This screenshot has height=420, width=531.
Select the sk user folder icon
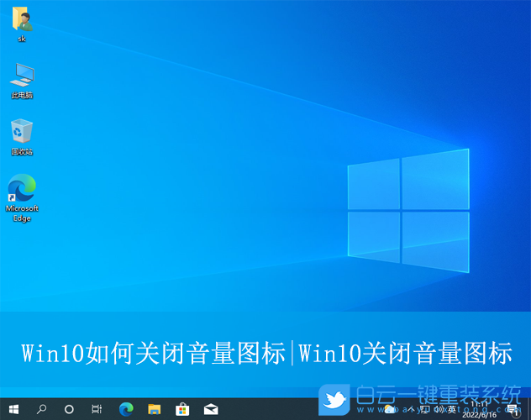(x=22, y=24)
